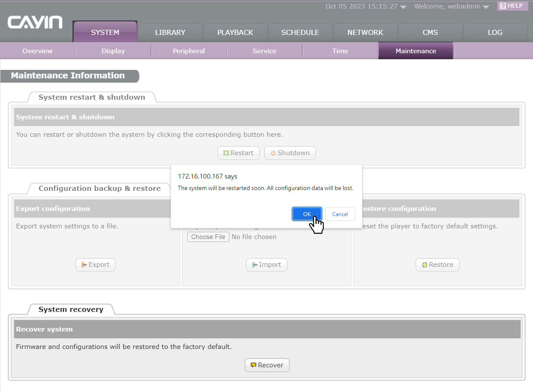Select Configuration backup & restore section tab
Image resolution: width=533 pixels, height=392 pixels.
100,188
